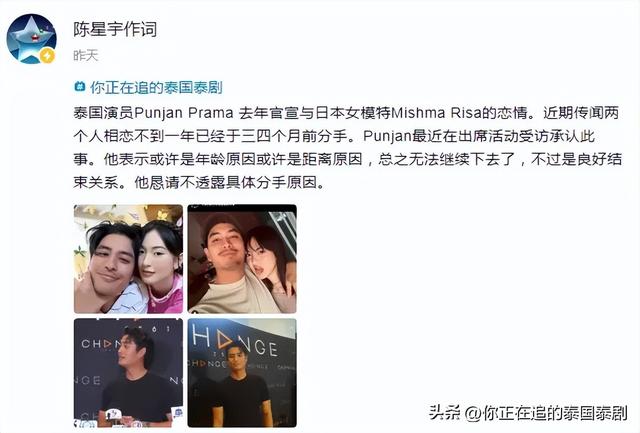The height and width of the screenshot is (433, 640).
Task: Click the last line ending 具体分手原因
Action: pos(199,183)
